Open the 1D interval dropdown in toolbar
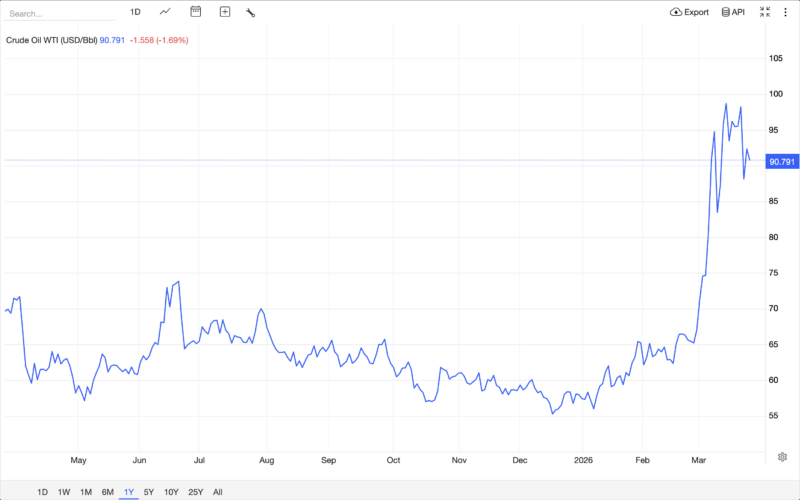This screenshot has width=800, height=500. coord(135,12)
